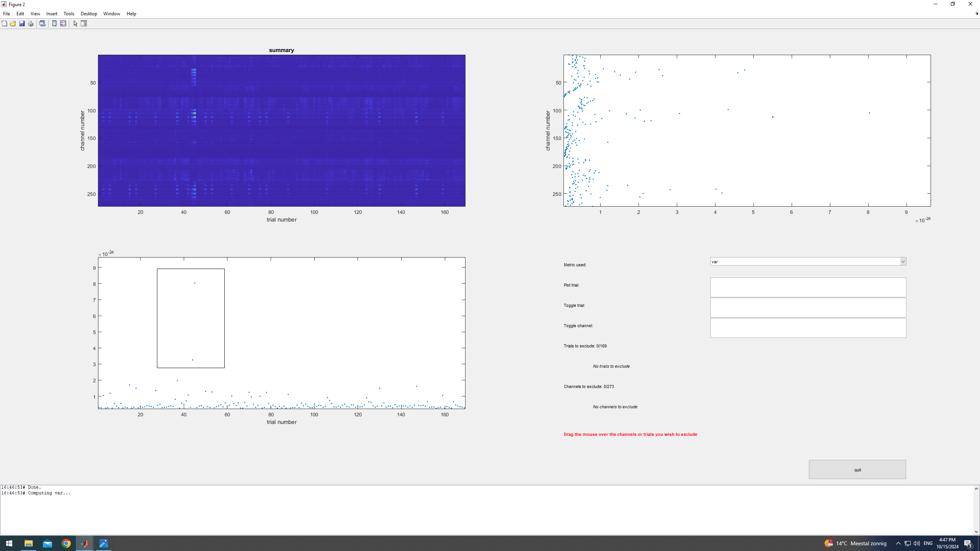Print the figure with the printer icon
This screenshot has height=551, width=980.
31,24
